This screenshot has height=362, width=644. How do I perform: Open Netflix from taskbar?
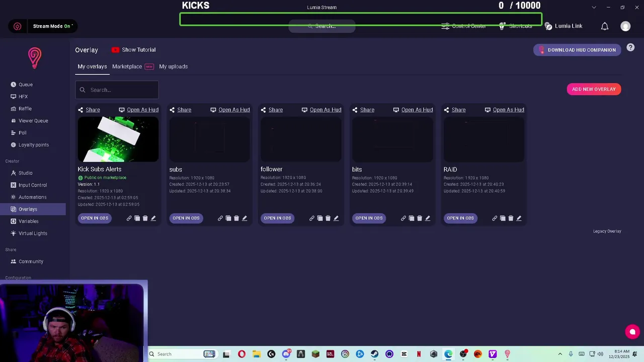tap(419, 354)
